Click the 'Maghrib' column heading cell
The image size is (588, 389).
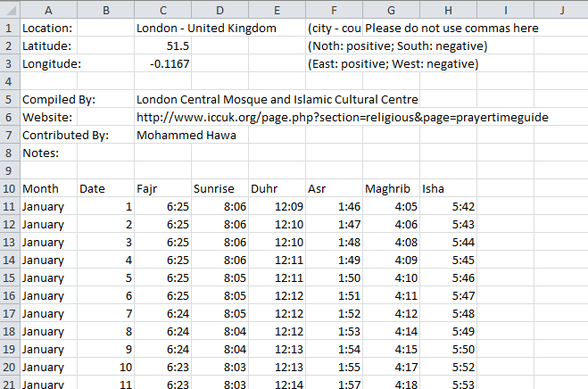point(391,188)
